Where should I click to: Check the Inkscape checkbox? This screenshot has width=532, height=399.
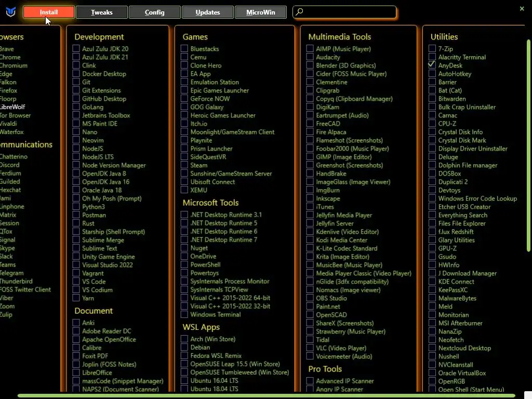310,198
